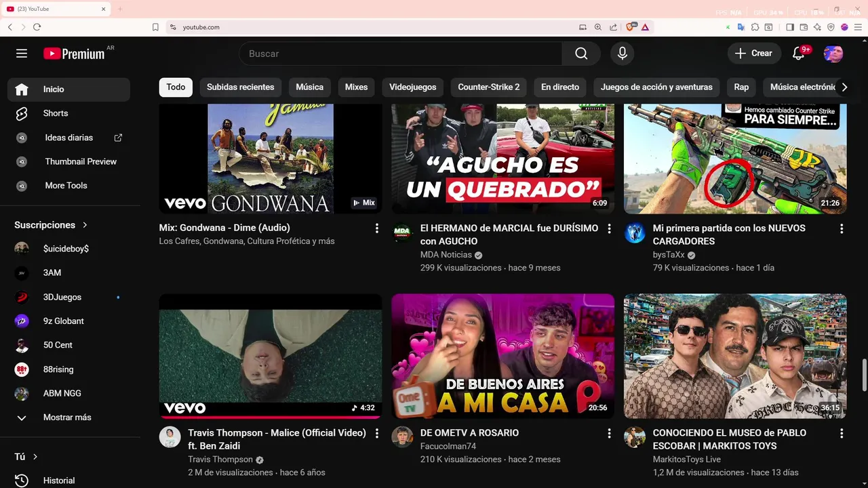This screenshot has width=868, height=488.
Task: Open the Google Translate extension
Action: coord(741,27)
